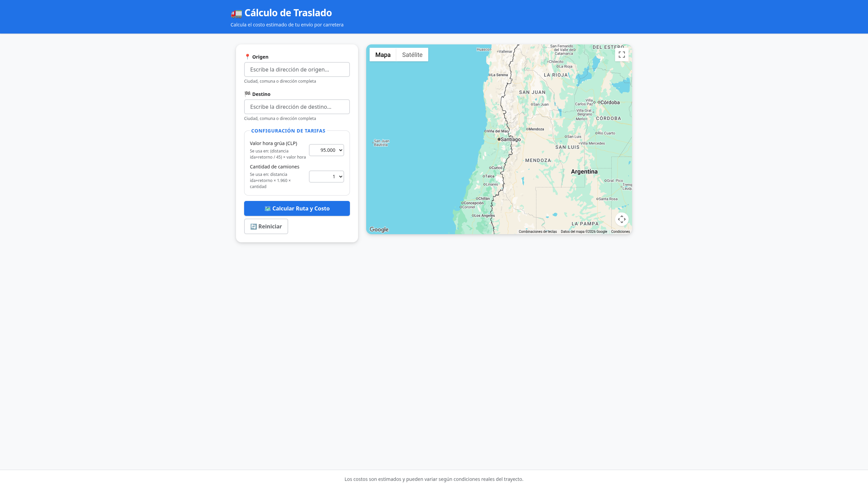This screenshot has height=488, width=868.
Task: Focus the Destino address field
Action: 297,107
